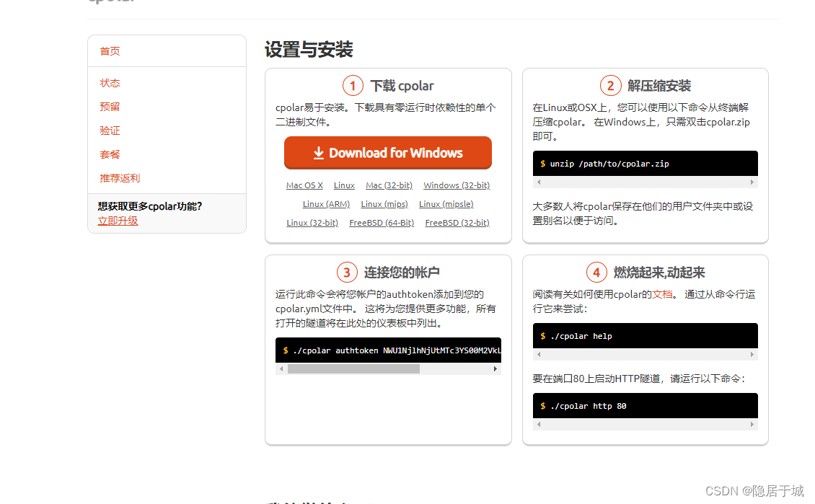Open the 套餐 sidebar page
The width and height of the screenshot is (815, 504).
pos(110,154)
